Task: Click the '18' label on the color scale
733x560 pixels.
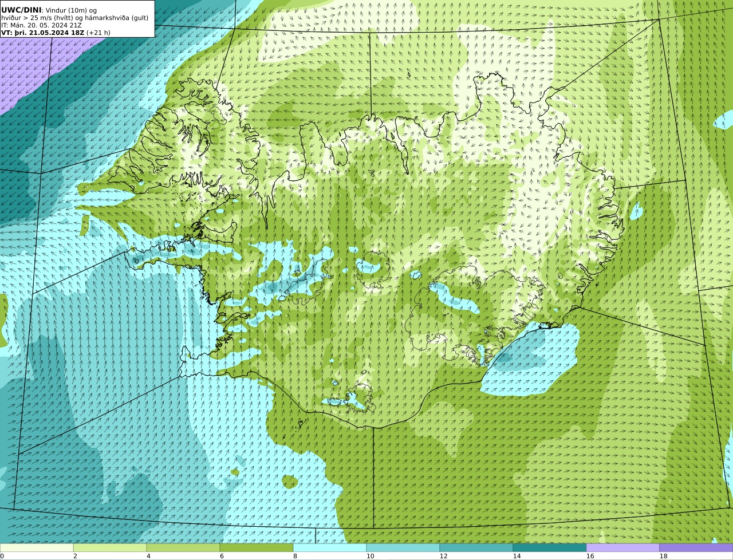Action: click(663, 556)
